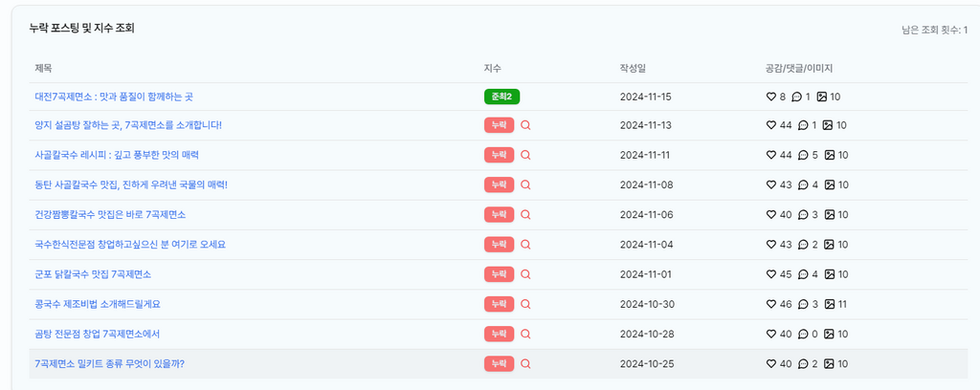The width and height of the screenshot is (980, 390).
Task: Click the '누락' badge in the 2024-10-30 row
Action: pyautogui.click(x=499, y=304)
